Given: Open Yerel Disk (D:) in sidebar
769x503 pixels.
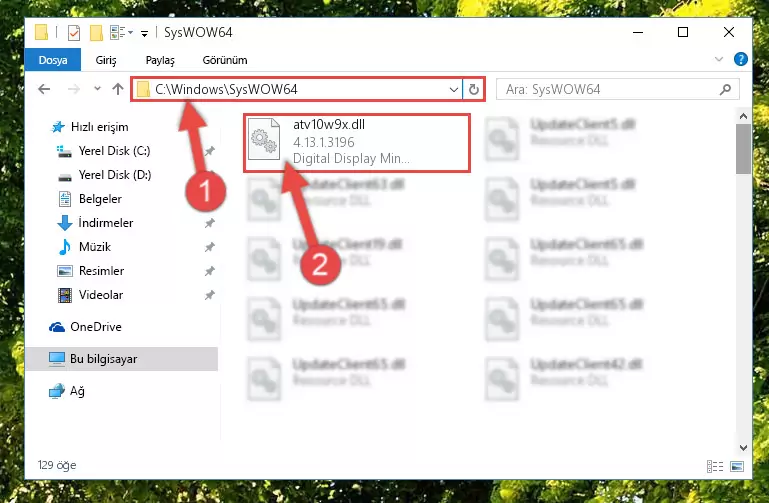Looking at the screenshot, I should (x=114, y=175).
